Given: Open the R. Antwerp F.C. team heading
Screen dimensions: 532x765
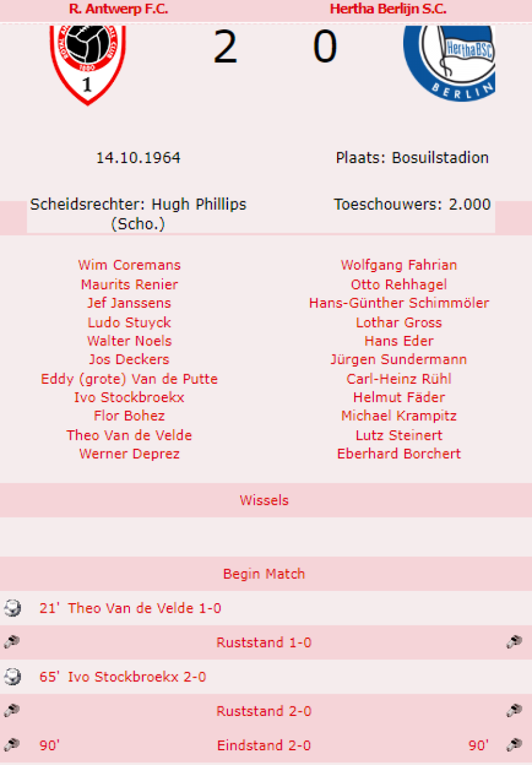Looking at the screenshot, I should (119, 9).
